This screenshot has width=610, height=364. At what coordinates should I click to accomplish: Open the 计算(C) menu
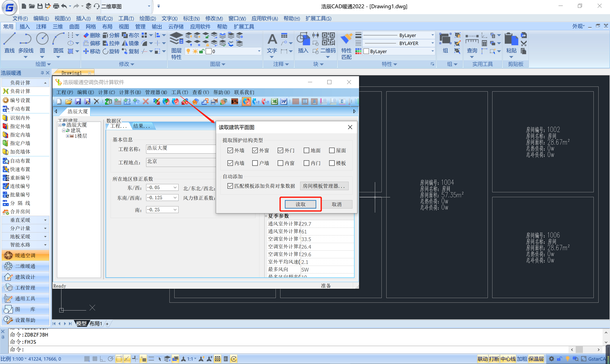pos(106,92)
